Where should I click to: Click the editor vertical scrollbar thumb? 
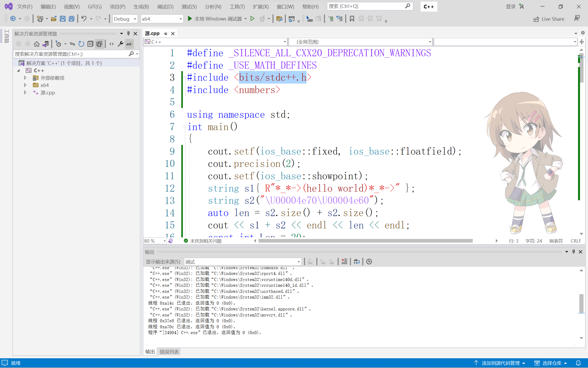[581, 68]
